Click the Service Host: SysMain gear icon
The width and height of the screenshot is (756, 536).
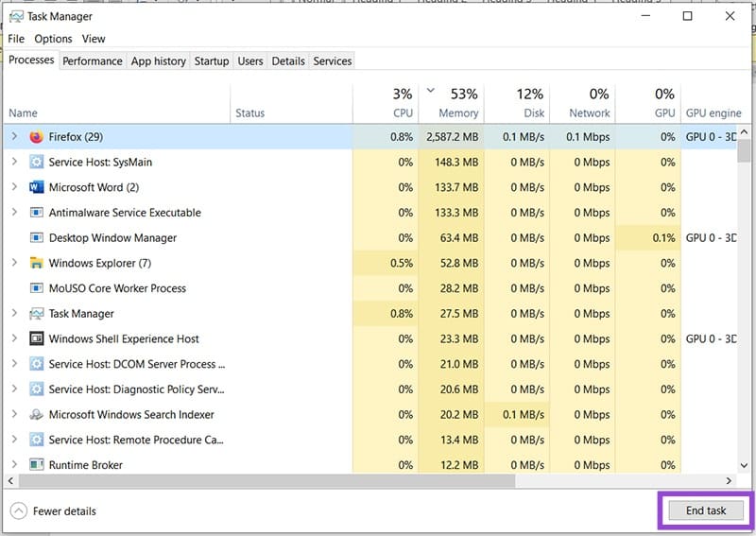point(36,162)
